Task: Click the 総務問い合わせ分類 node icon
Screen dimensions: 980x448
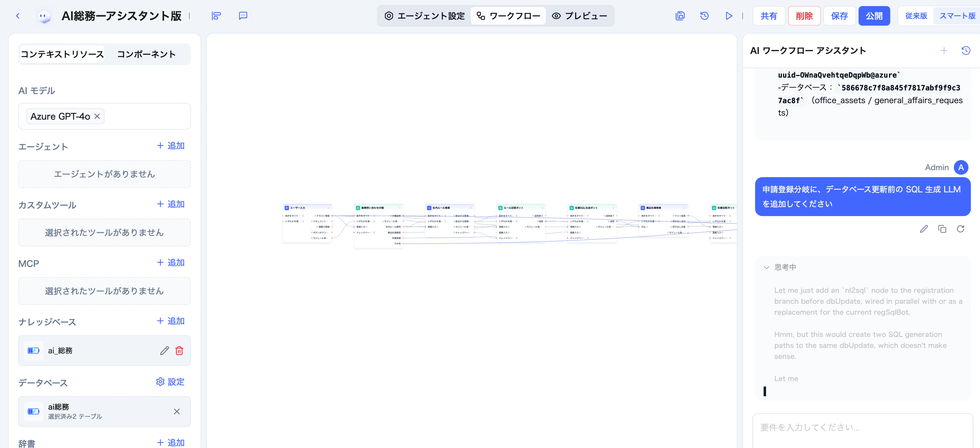Action: 358,208
